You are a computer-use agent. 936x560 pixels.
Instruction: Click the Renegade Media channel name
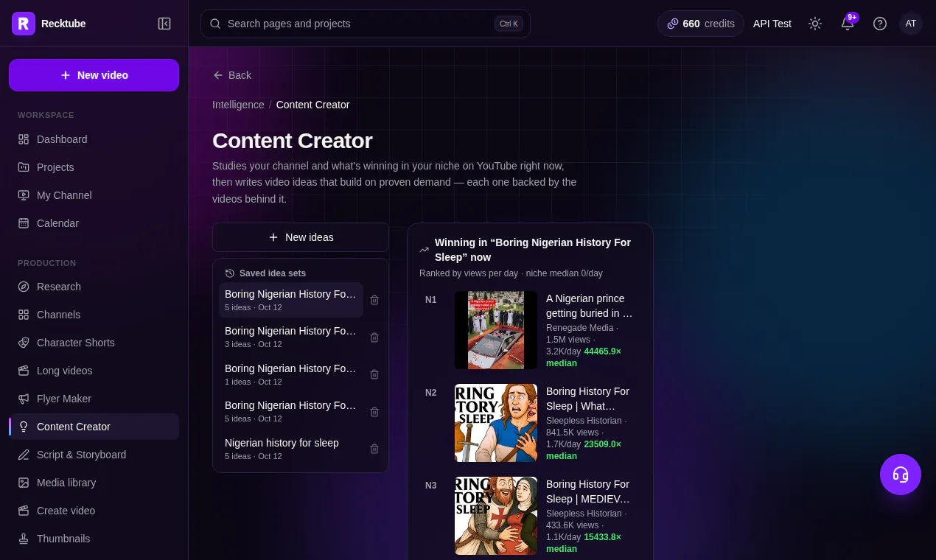(x=580, y=328)
